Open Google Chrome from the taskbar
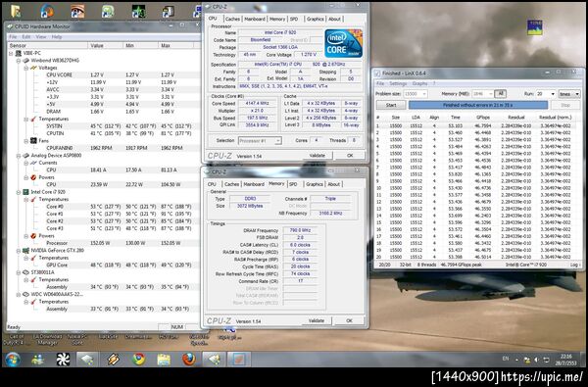 coord(138,360)
